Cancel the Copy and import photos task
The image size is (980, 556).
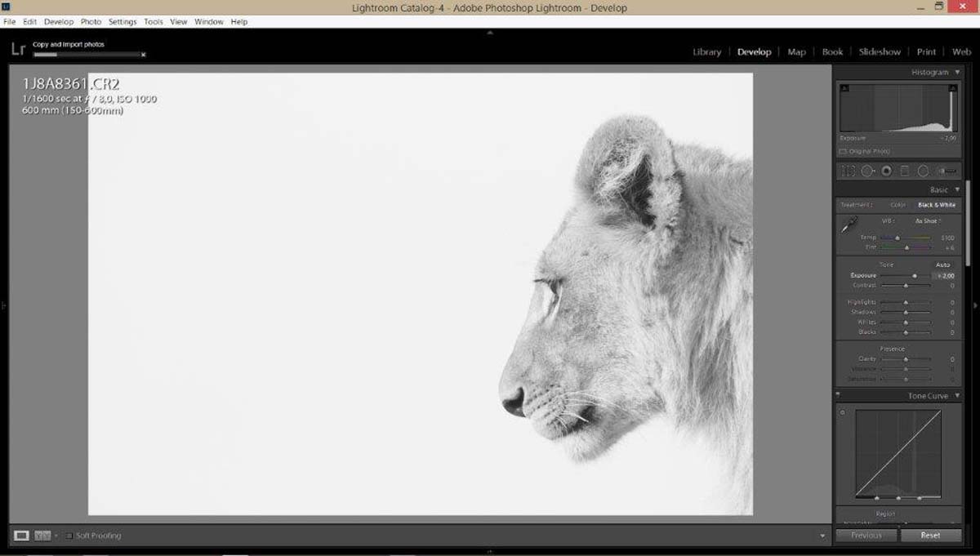coord(143,55)
